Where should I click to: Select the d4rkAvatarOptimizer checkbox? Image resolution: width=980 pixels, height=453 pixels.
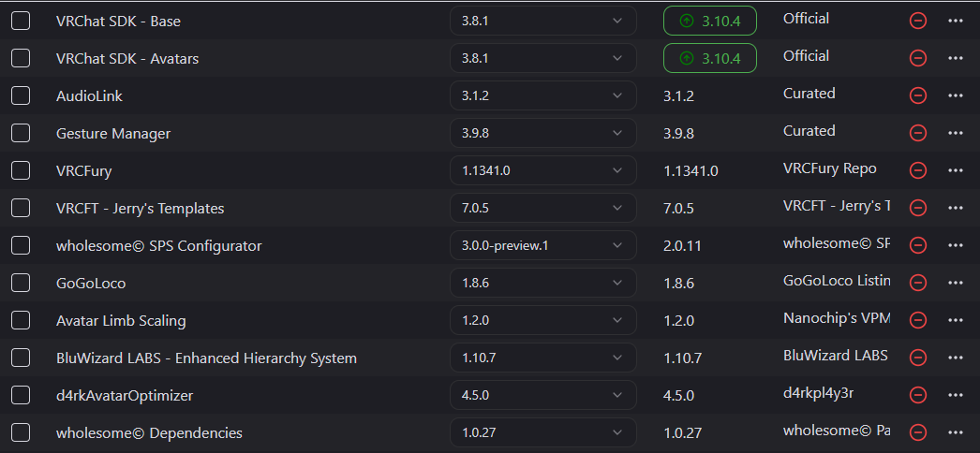[21, 395]
